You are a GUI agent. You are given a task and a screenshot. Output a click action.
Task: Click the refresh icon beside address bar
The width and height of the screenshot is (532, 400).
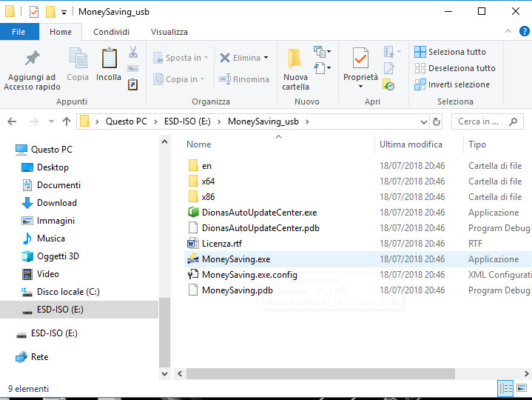click(x=437, y=121)
